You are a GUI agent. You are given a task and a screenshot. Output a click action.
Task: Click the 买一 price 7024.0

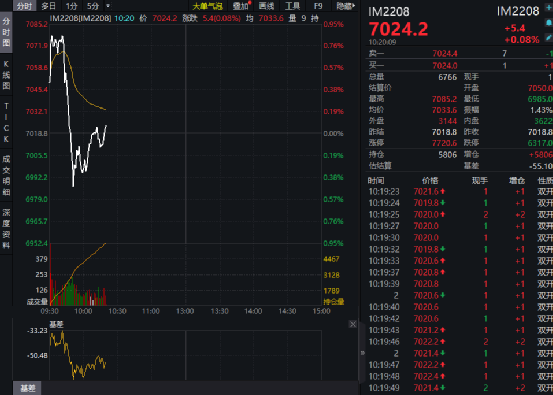[x=445, y=66]
